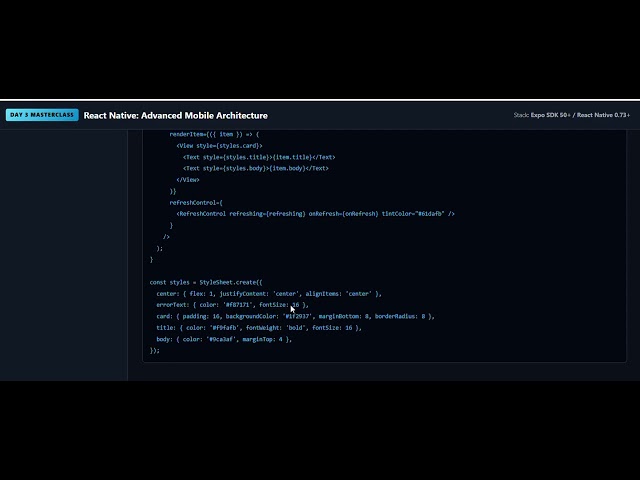This screenshot has width=640, height=480.
Task: Click the refreshControl={ code line
Action: (196, 202)
